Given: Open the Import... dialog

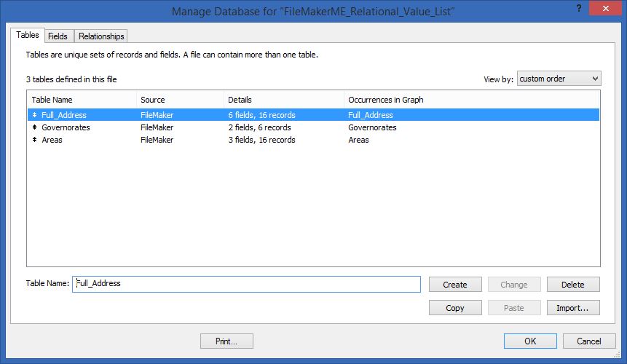Looking at the screenshot, I should [x=573, y=308].
